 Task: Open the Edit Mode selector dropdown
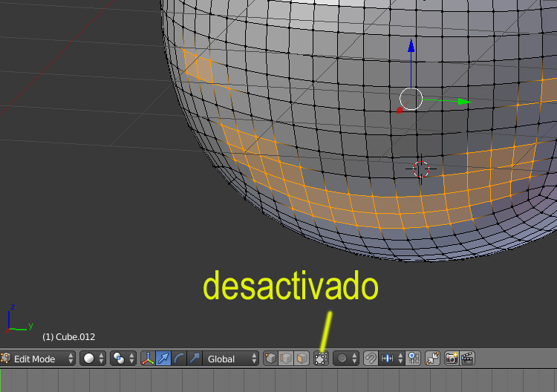click(39, 359)
